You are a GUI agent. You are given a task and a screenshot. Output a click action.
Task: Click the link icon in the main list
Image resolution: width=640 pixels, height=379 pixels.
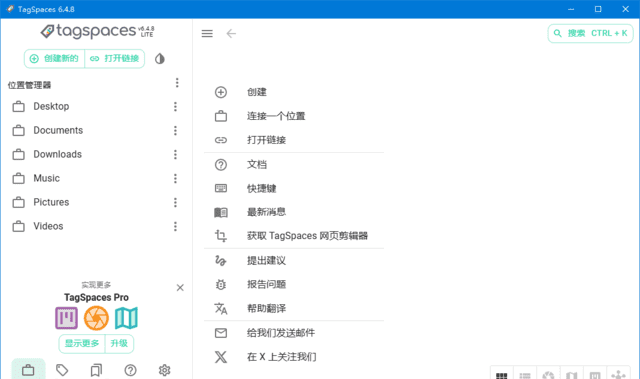221,140
